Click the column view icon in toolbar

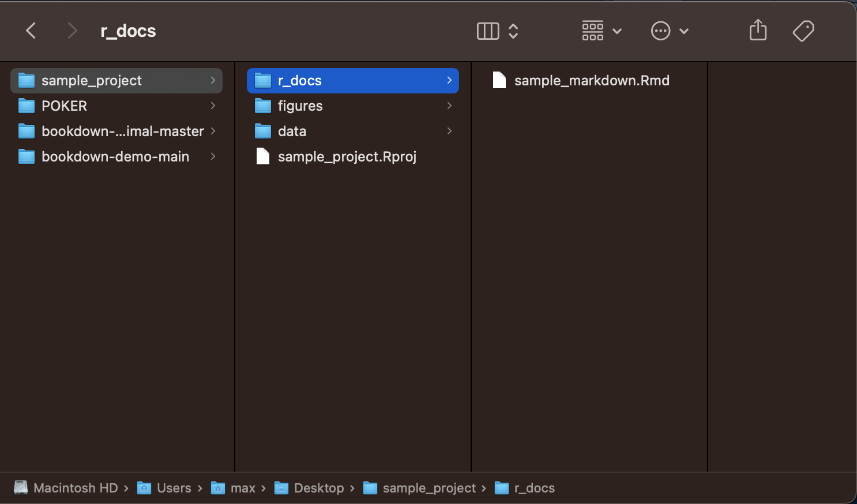click(487, 31)
